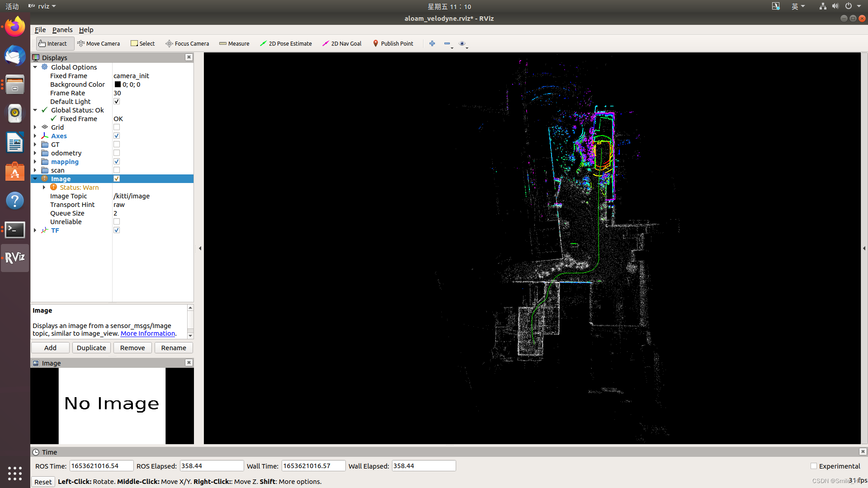The height and width of the screenshot is (488, 868).
Task: Activate the Move Camera tool
Action: pos(99,44)
